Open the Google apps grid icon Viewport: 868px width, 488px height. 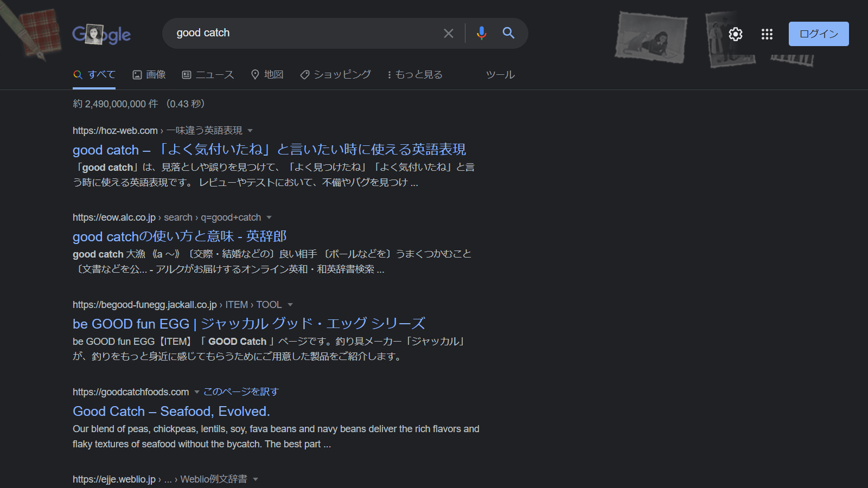tap(767, 34)
